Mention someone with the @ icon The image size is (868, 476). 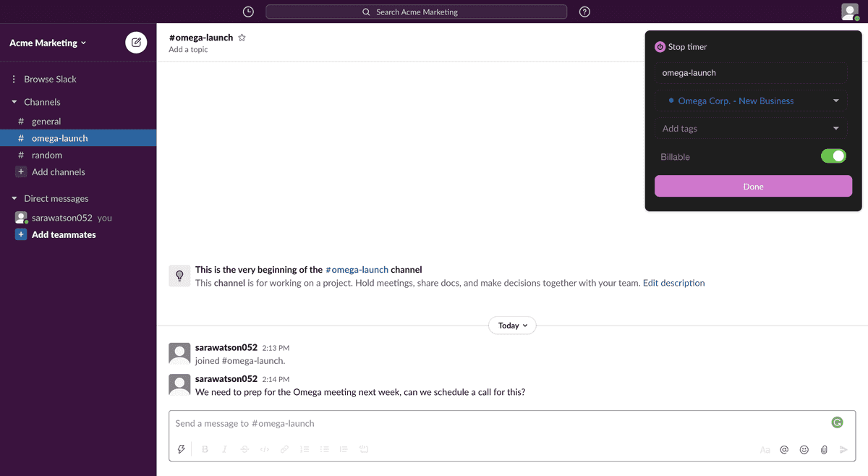pos(784,449)
